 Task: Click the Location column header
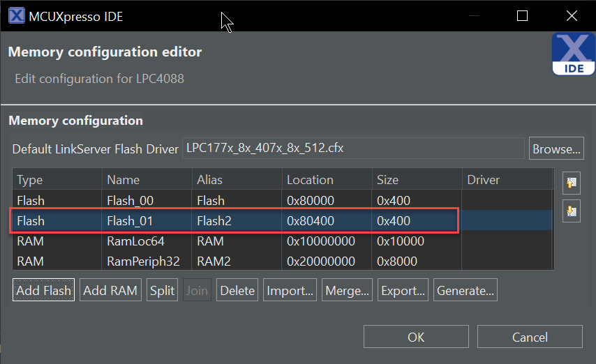[310, 180]
